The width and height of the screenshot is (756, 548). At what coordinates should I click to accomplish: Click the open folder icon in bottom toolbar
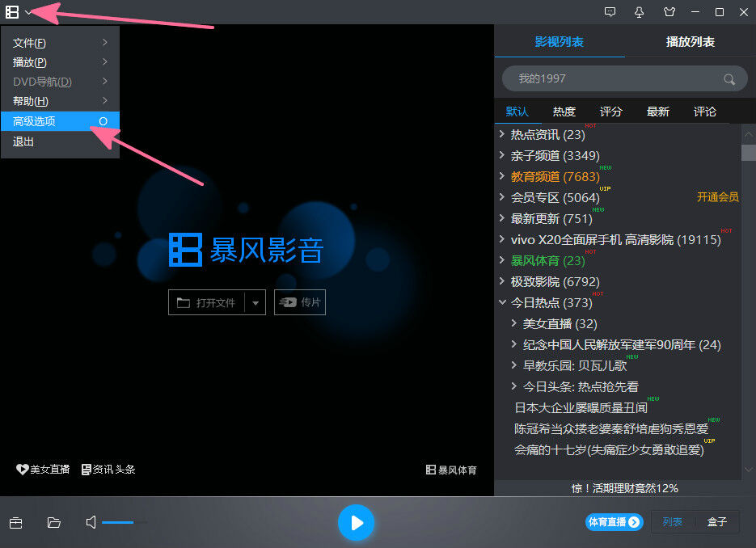(x=53, y=522)
